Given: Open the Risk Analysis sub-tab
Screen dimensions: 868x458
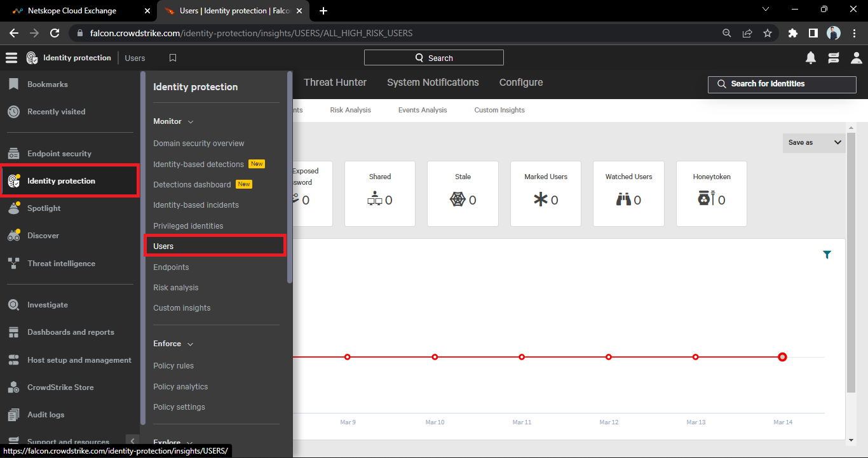Looking at the screenshot, I should point(350,110).
